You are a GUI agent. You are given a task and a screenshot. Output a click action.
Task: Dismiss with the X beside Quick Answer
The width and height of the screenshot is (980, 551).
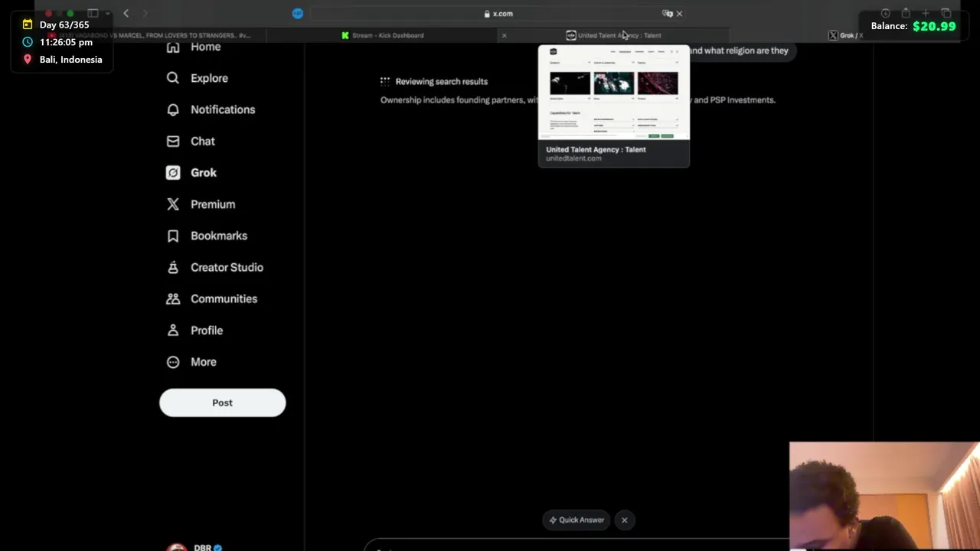point(625,520)
